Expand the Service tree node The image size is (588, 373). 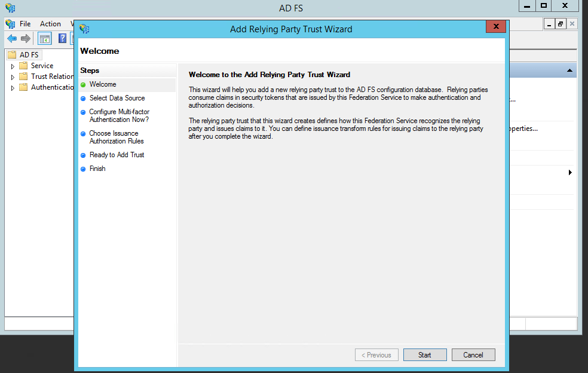(x=13, y=66)
